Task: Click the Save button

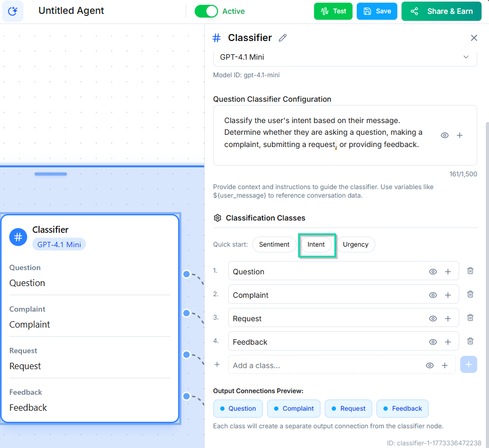Action: pyautogui.click(x=377, y=11)
